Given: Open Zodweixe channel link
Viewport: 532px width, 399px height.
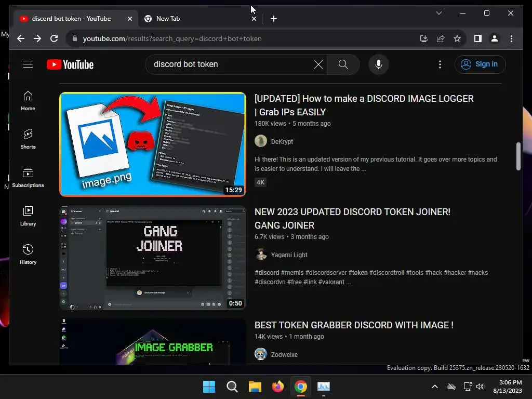Looking at the screenshot, I should point(284,354).
